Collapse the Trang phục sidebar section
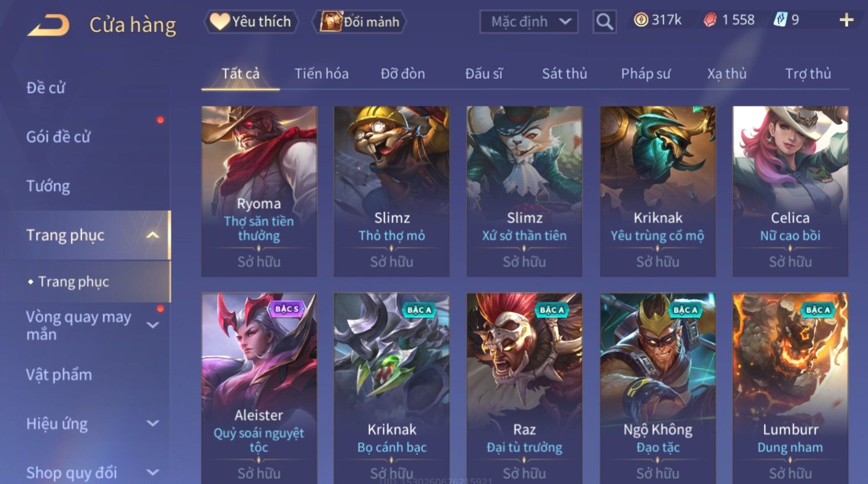This screenshot has width=868, height=484. (x=153, y=235)
